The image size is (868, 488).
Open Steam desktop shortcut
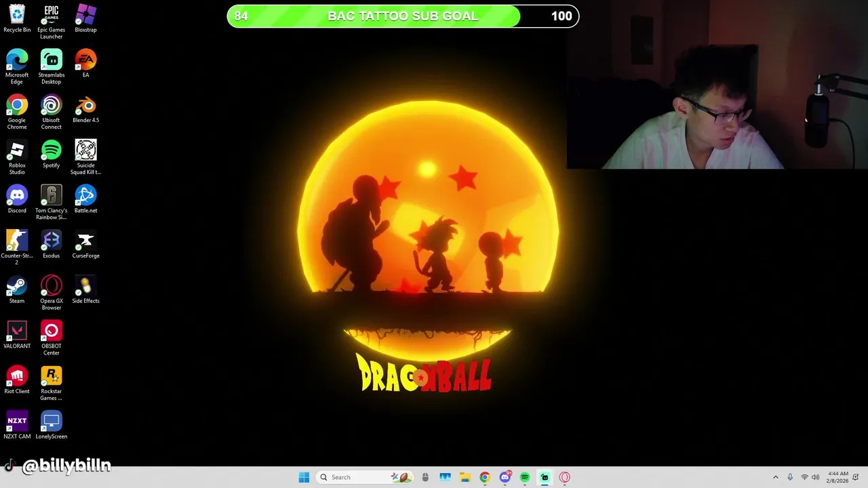(x=17, y=289)
